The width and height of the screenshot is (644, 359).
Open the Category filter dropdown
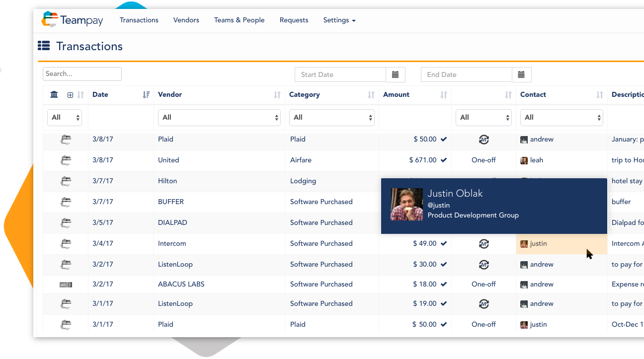[x=332, y=118]
